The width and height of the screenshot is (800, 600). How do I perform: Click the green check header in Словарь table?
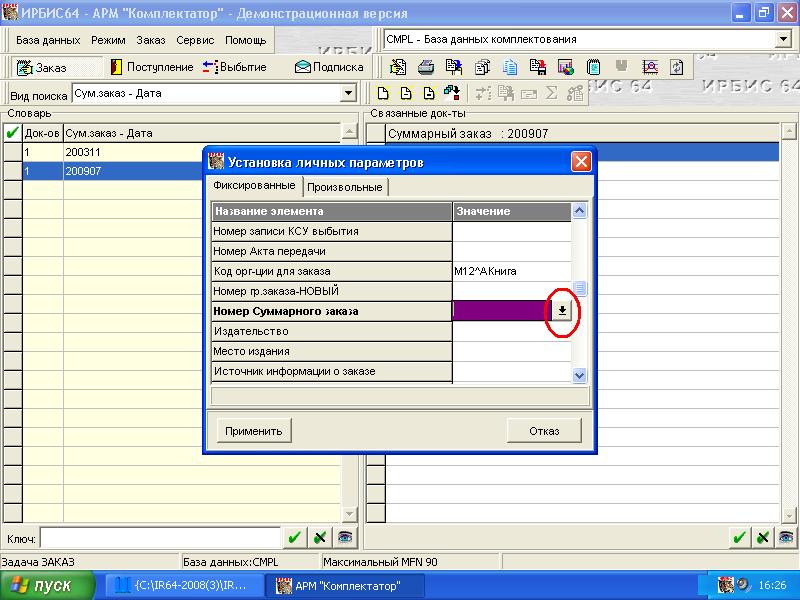13,132
